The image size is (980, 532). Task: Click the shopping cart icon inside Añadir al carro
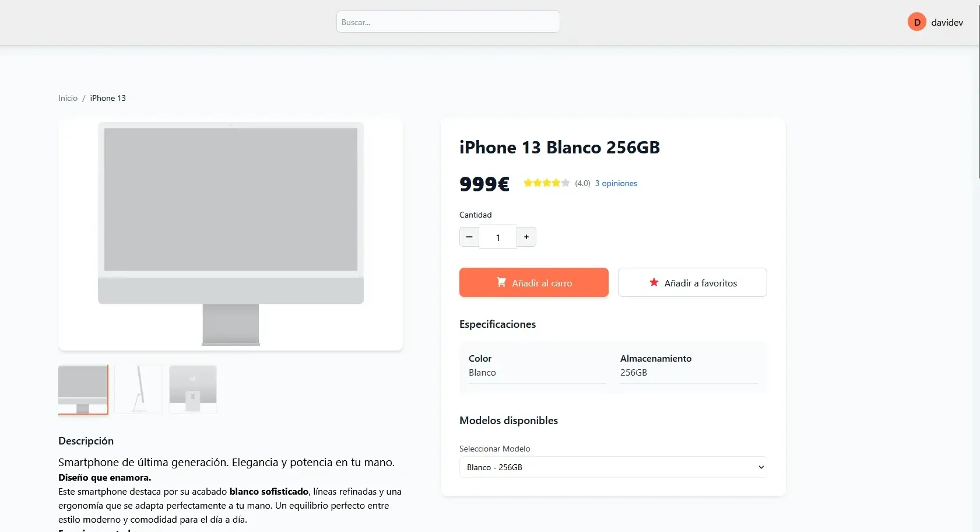pos(501,282)
